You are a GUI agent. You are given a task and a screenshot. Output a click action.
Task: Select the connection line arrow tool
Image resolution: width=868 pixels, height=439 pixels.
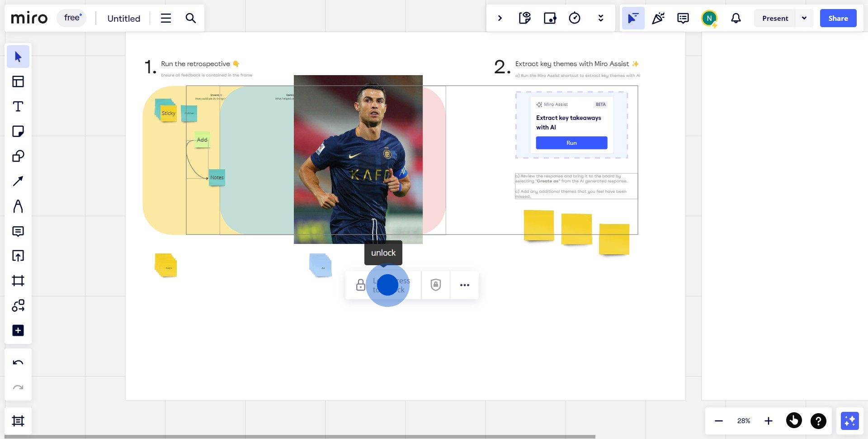(x=18, y=181)
